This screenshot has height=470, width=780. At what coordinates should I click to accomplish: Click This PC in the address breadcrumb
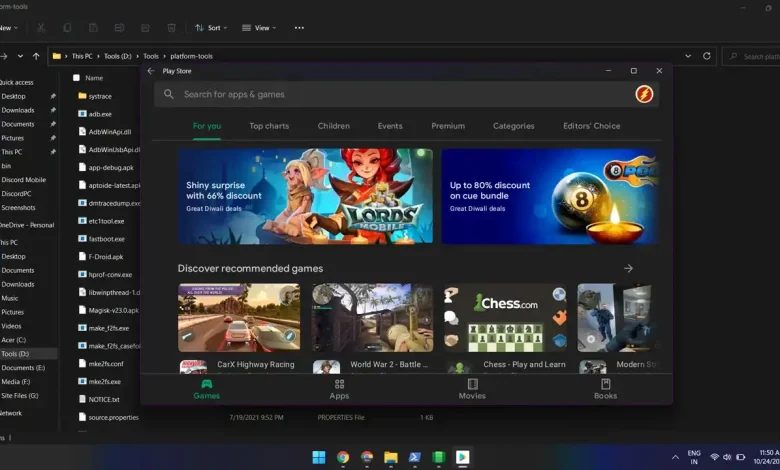(82, 56)
